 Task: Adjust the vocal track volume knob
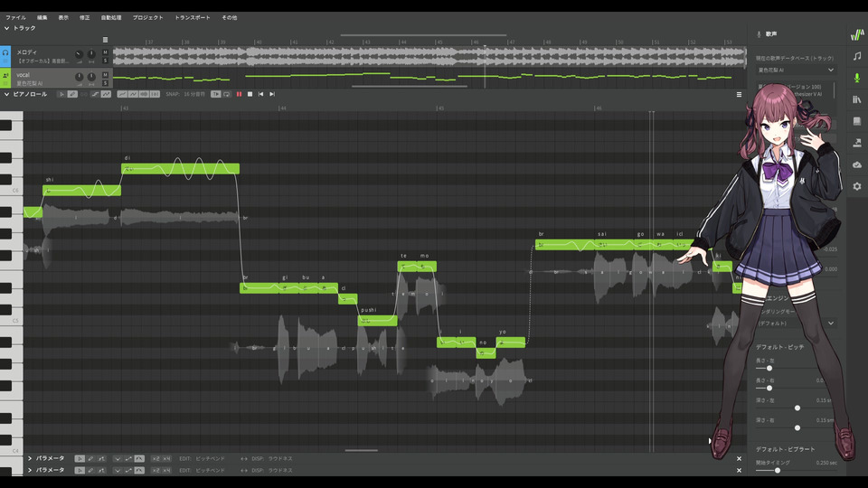[x=80, y=76]
